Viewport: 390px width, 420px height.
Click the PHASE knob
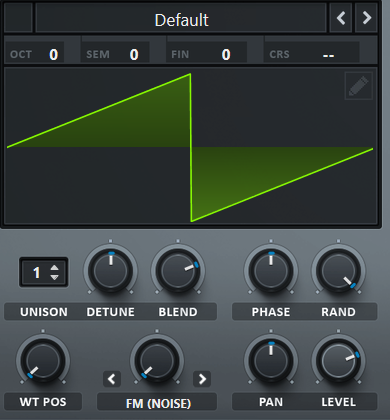[x=271, y=271]
